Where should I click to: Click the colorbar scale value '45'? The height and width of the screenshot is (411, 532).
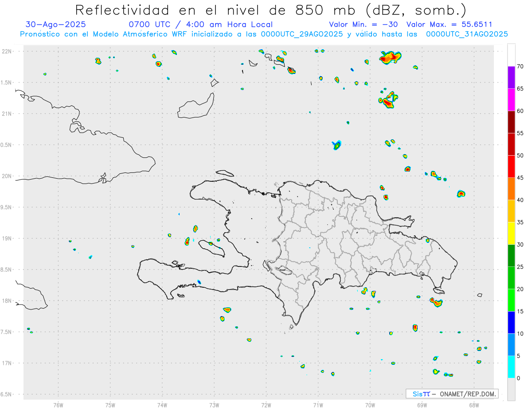[x=520, y=178]
